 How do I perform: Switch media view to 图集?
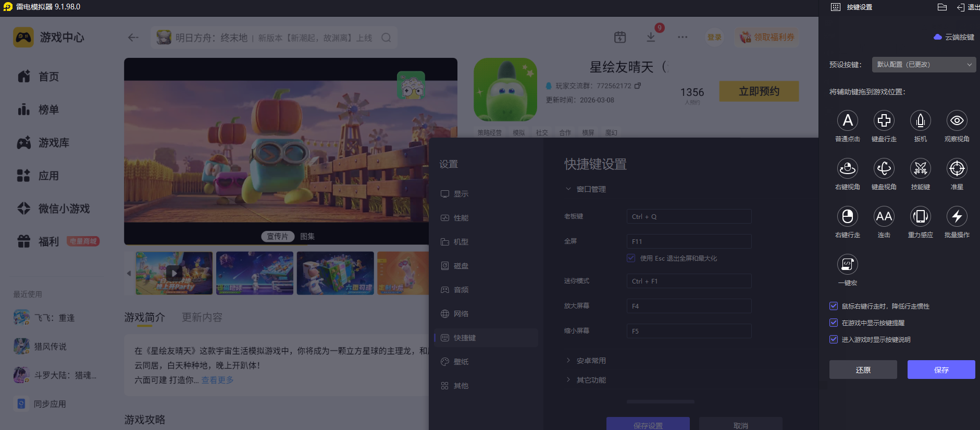(x=307, y=237)
